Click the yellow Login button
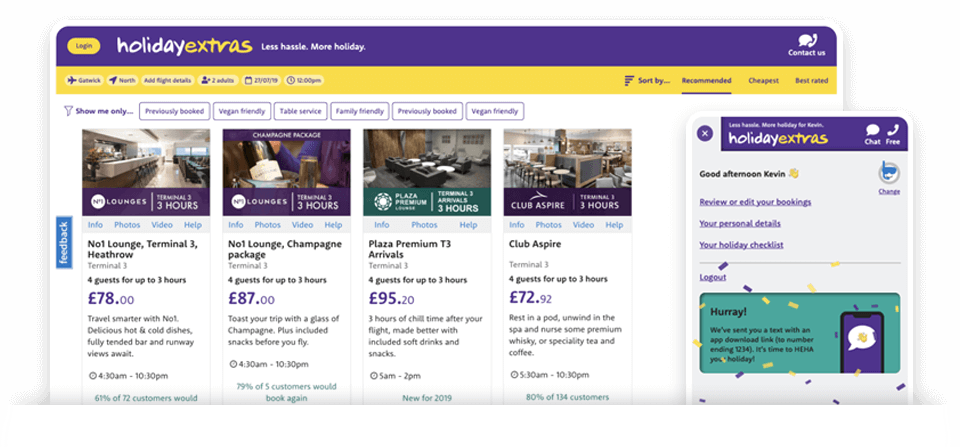The height and width of the screenshot is (447, 960). 84,46
